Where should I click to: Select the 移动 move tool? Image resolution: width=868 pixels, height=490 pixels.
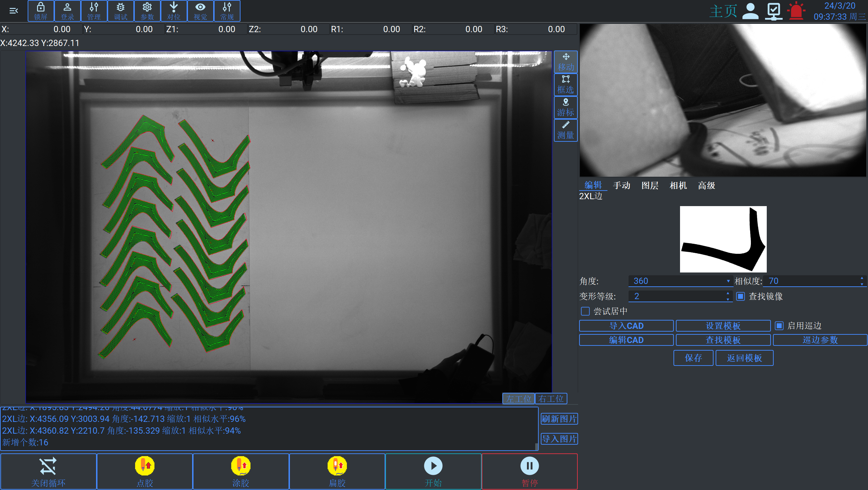(566, 62)
